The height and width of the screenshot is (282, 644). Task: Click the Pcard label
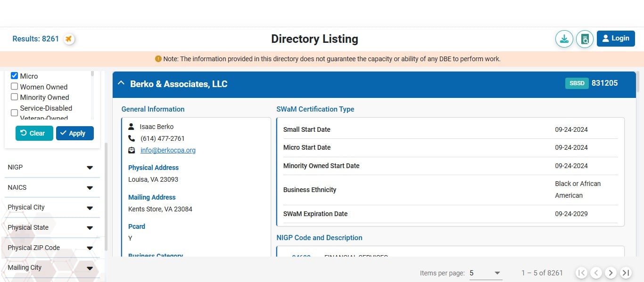point(137,226)
